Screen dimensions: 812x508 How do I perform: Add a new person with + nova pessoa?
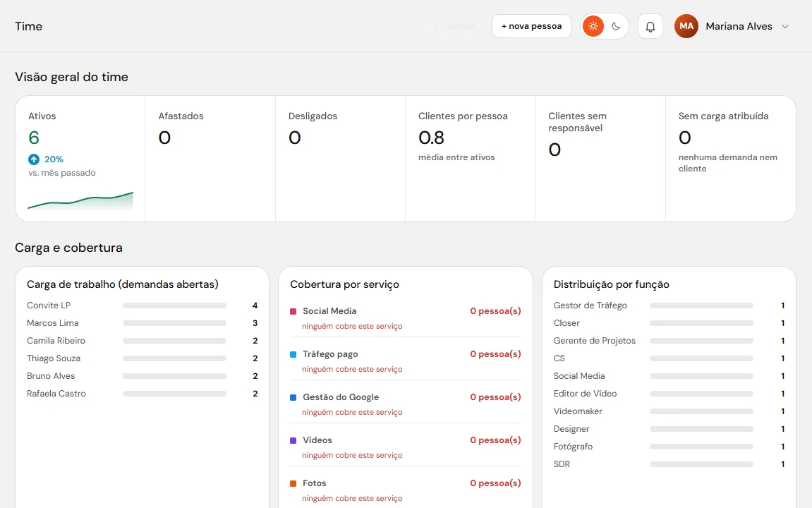pos(531,26)
